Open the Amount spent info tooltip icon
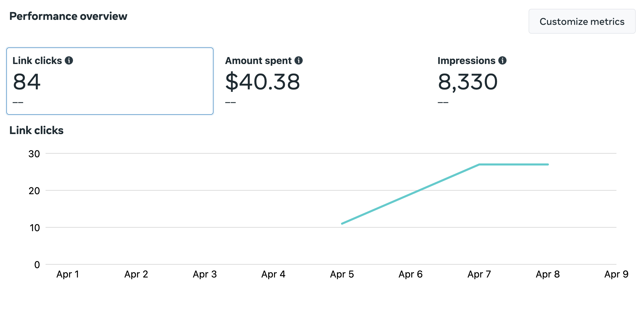The height and width of the screenshot is (315, 644). [299, 60]
